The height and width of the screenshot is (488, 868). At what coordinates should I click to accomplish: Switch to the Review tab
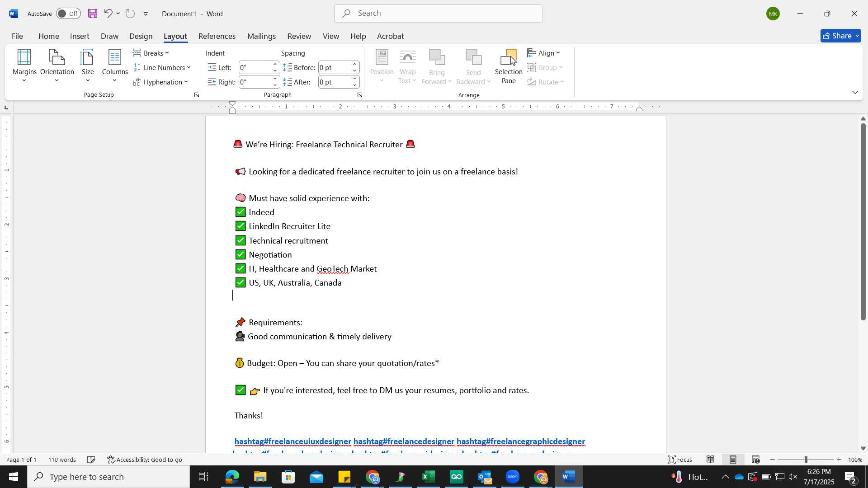pyautogui.click(x=299, y=36)
